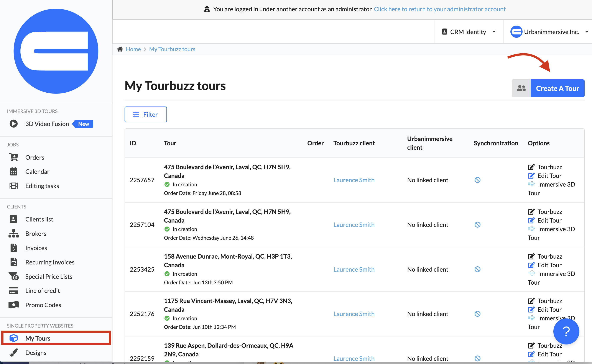Image resolution: width=592 pixels, height=364 pixels.
Task: Click synchronization icon for tour 2257104
Action: [x=477, y=224]
